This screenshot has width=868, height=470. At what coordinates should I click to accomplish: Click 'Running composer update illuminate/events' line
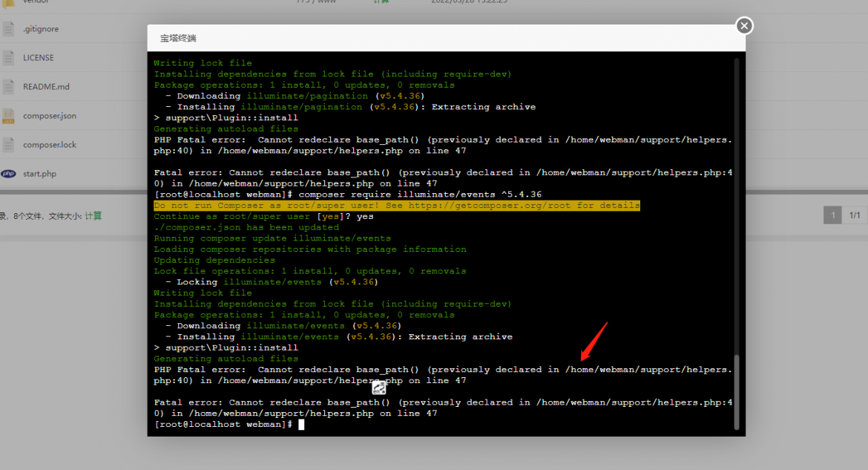pyautogui.click(x=272, y=238)
